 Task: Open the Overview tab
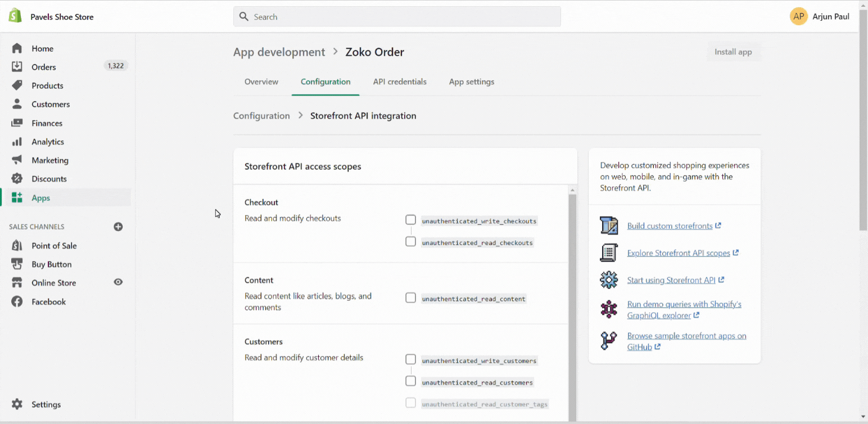click(261, 82)
